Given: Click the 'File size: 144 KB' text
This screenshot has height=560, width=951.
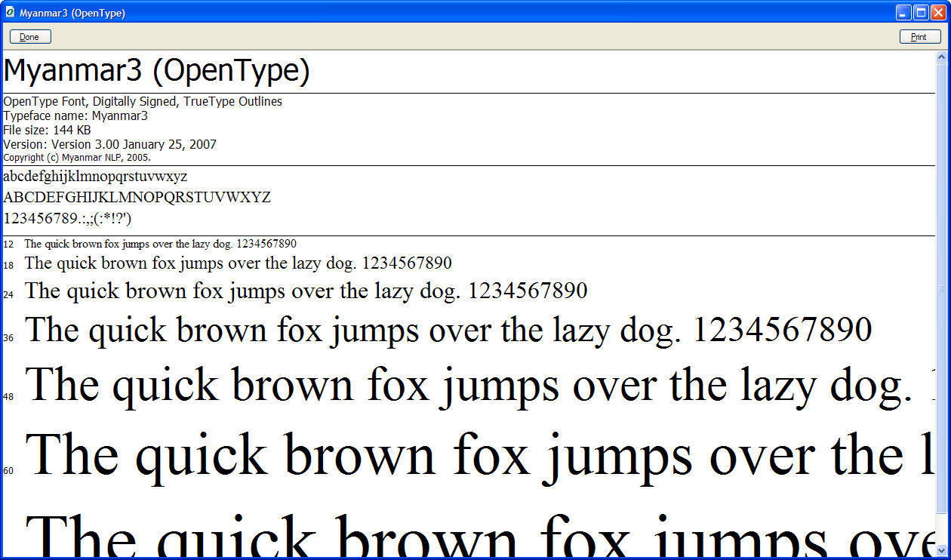Looking at the screenshot, I should pos(47,130).
